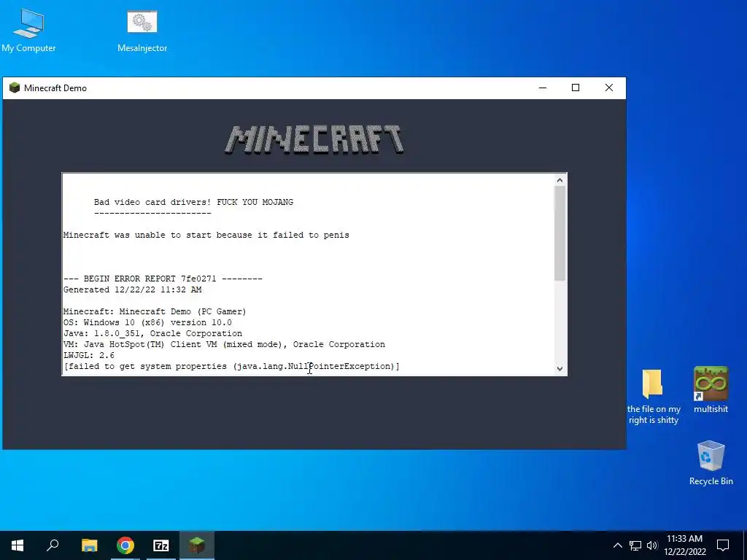Maximize the Minecraft Demo window

[x=576, y=87]
